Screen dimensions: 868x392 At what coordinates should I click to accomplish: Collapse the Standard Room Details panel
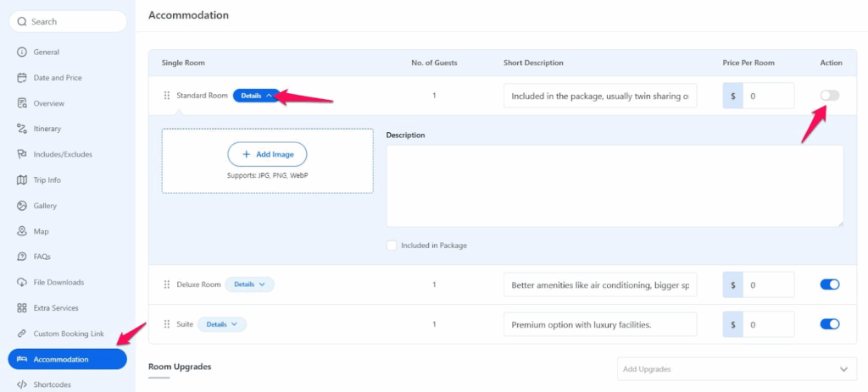click(x=256, y=96)
